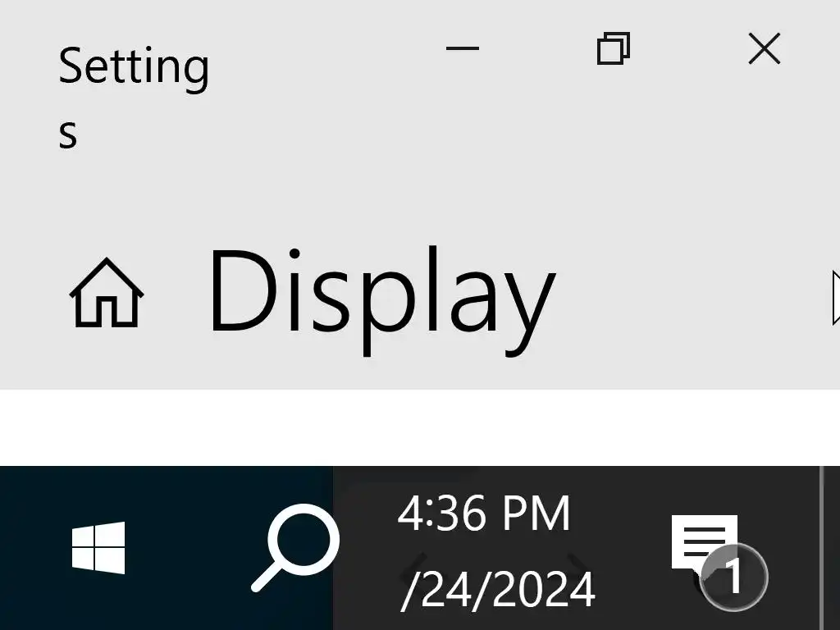Viewport: 840px width, 630px height.
Task: Click the partially visible icon right of Display
Action: pos(836,297)
